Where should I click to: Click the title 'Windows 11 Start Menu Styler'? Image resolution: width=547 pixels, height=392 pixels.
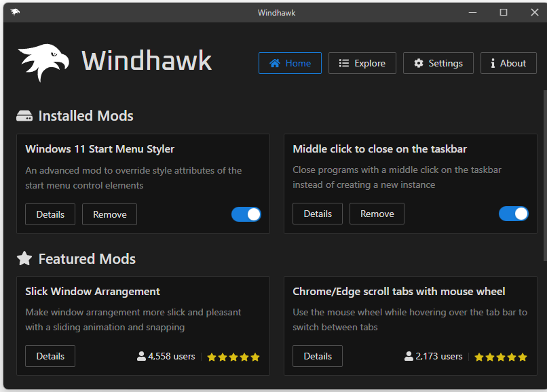click(x=100, y=149)
